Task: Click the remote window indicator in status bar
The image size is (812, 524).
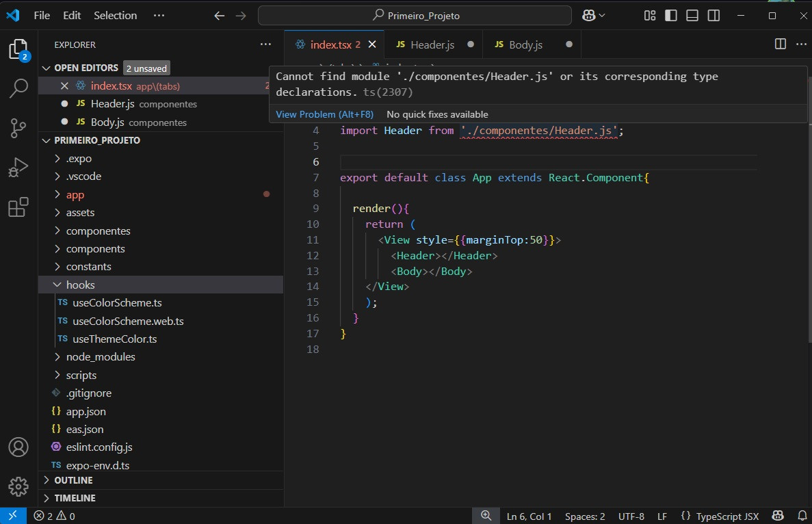Action: coord(13,516)
